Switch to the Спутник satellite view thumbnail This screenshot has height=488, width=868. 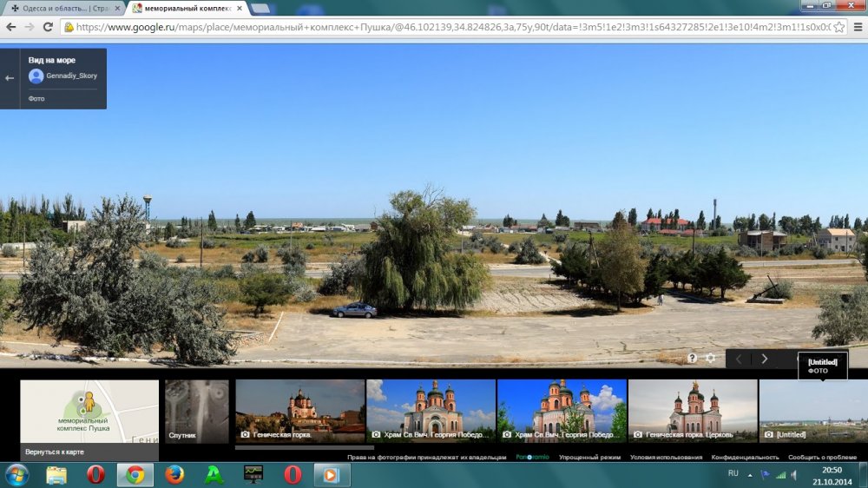click(x=196, y=411)
